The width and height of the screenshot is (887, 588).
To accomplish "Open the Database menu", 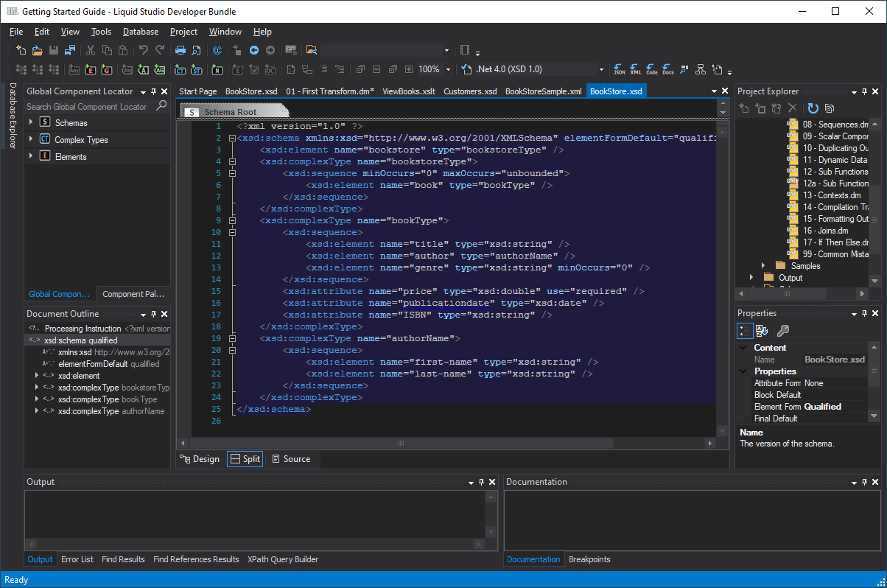I will 141,32.
